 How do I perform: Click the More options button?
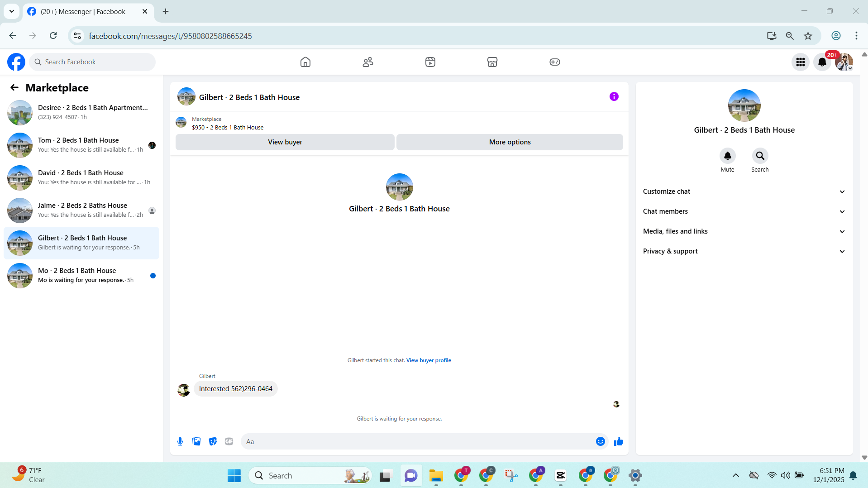510,142
